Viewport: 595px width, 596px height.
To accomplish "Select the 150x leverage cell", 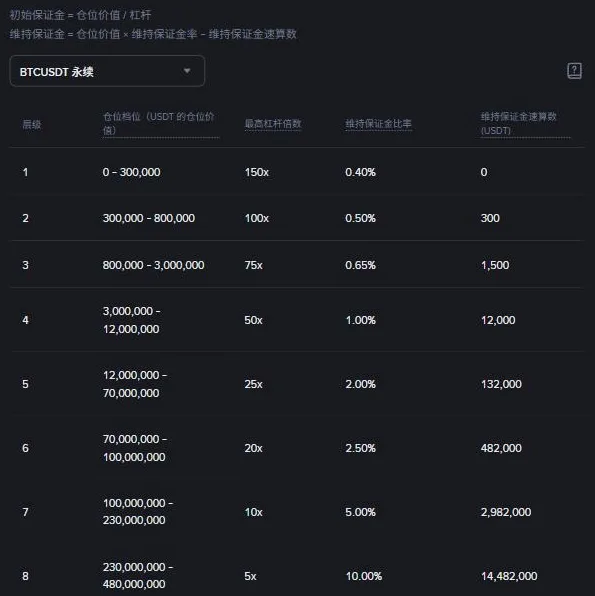I will [257, 172].
